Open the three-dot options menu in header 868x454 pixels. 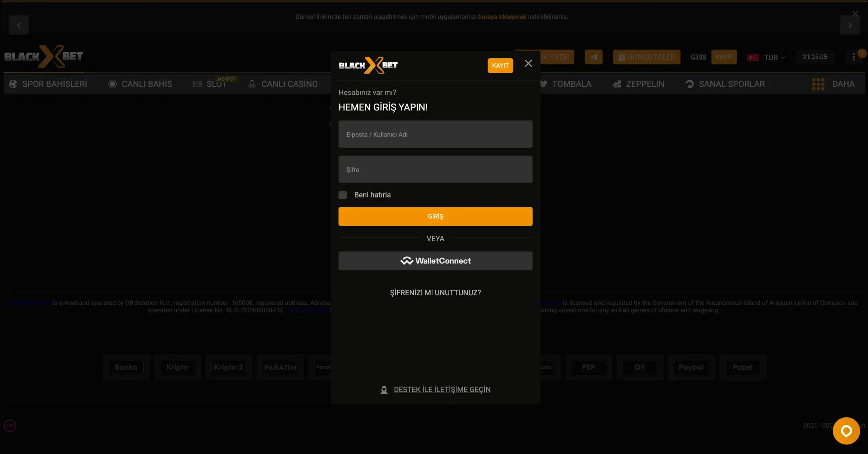coord(854,57)
